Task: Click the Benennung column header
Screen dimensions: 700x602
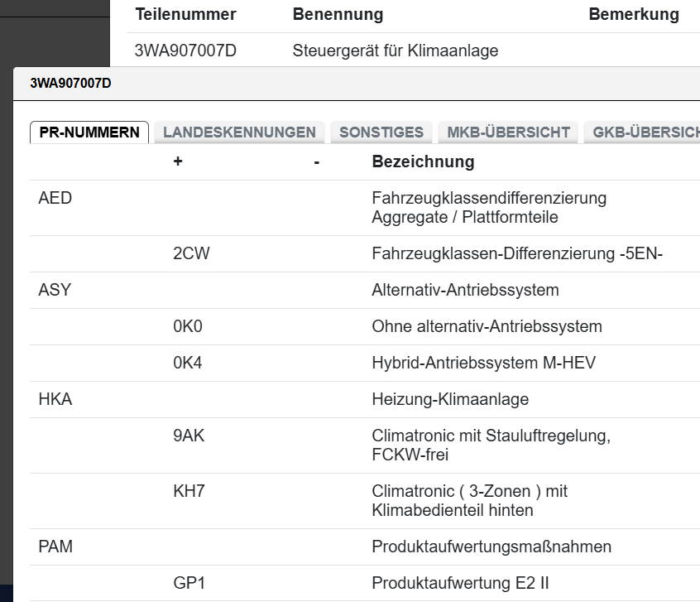Action: coord(338,15)
